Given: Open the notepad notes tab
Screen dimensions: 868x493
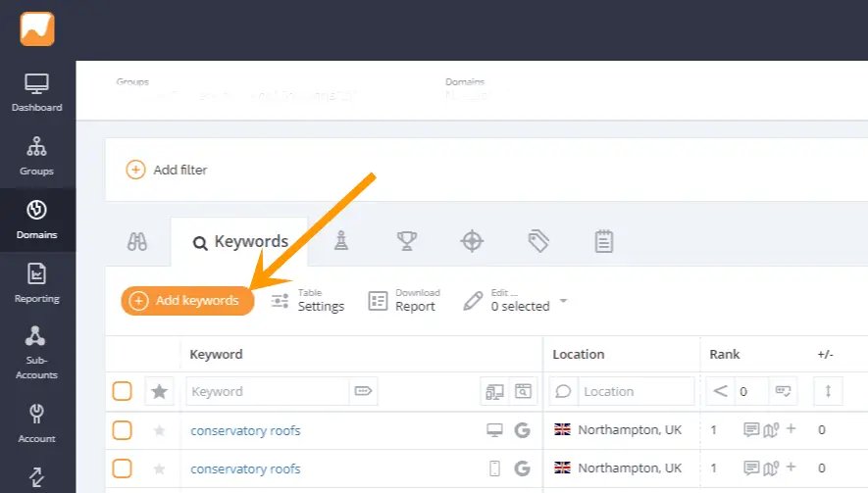Looking at the screenshot, I should 603,241.
